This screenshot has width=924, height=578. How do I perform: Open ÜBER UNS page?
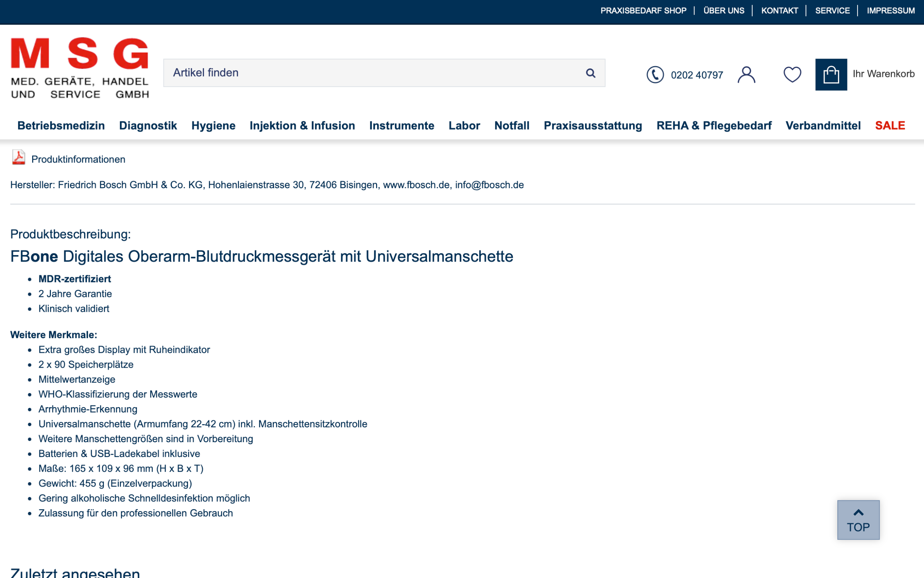point(724,11)
